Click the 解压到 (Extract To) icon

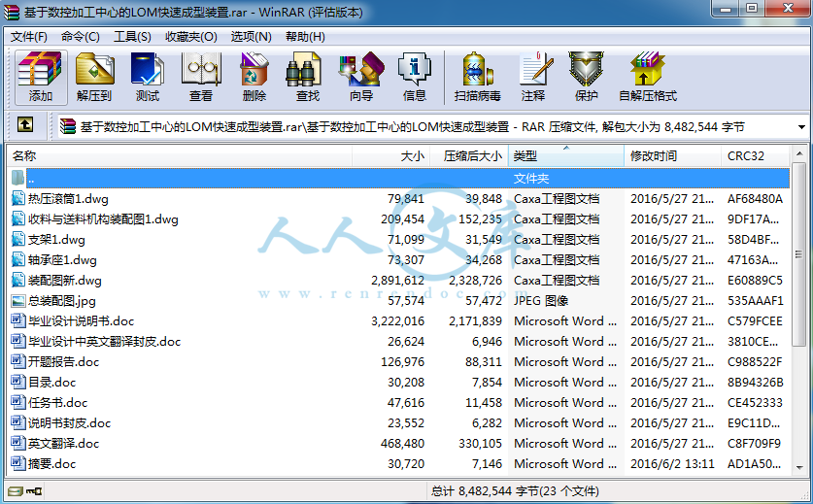[94, 78]
